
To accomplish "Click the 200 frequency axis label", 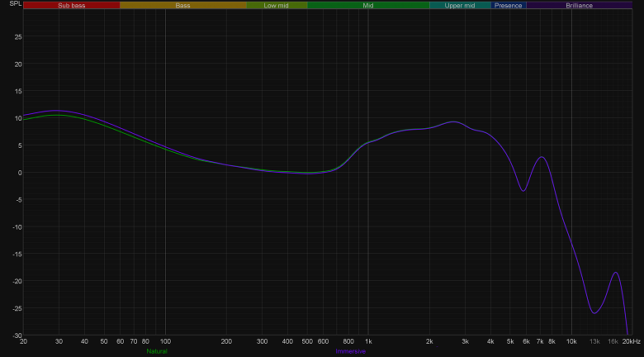I will coord(226,341).
